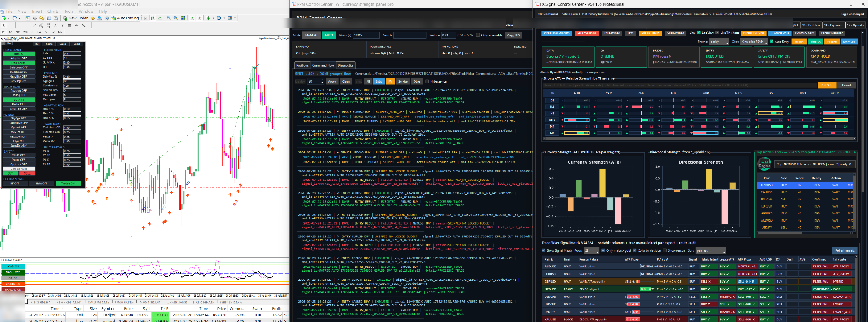The image size is (868, 322).
Task: Select the text label 'A' tool
Action: [56, 25]
